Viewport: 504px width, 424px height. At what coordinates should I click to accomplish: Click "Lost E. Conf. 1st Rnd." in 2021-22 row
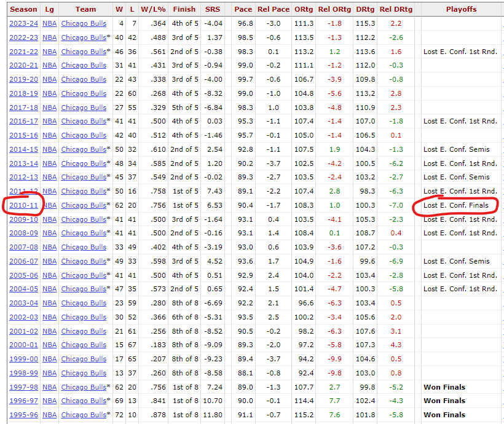(x=460, y=52)
